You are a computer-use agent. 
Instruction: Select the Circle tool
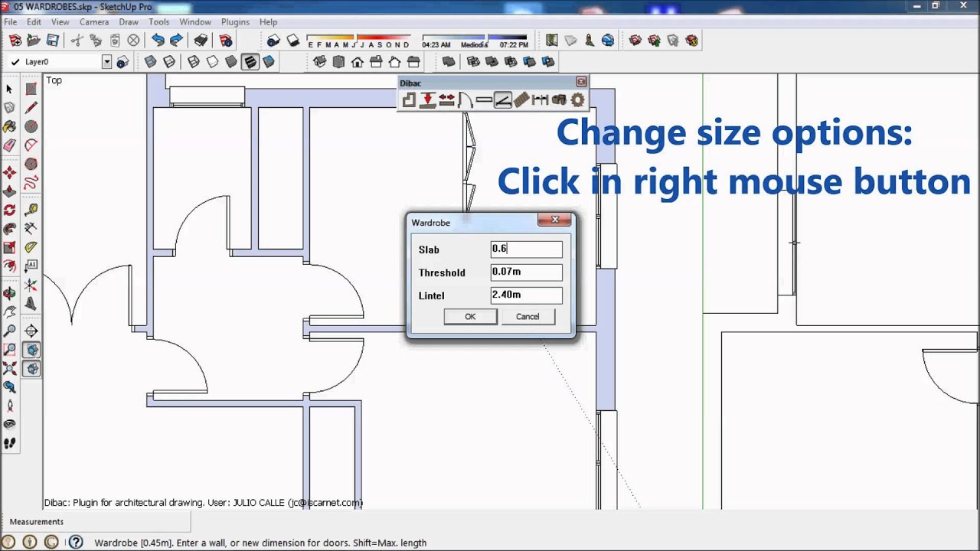(x=31, y=127)
